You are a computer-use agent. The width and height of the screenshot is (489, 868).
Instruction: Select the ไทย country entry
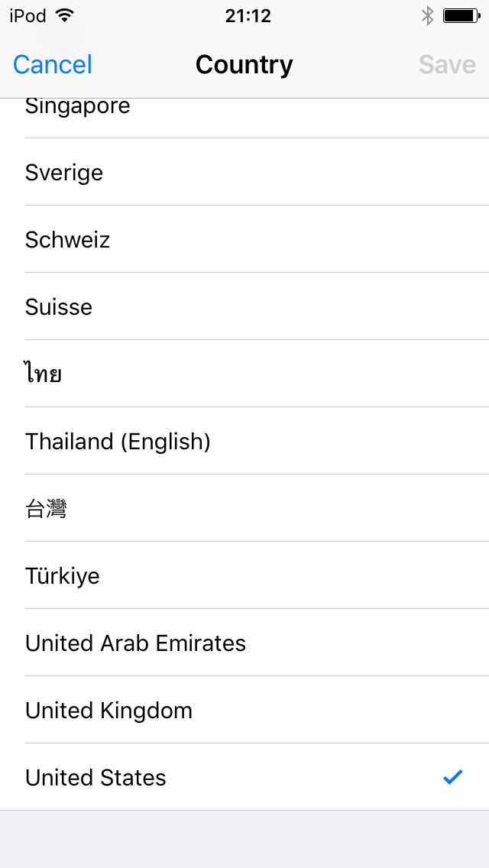click(x=44, y=374)
